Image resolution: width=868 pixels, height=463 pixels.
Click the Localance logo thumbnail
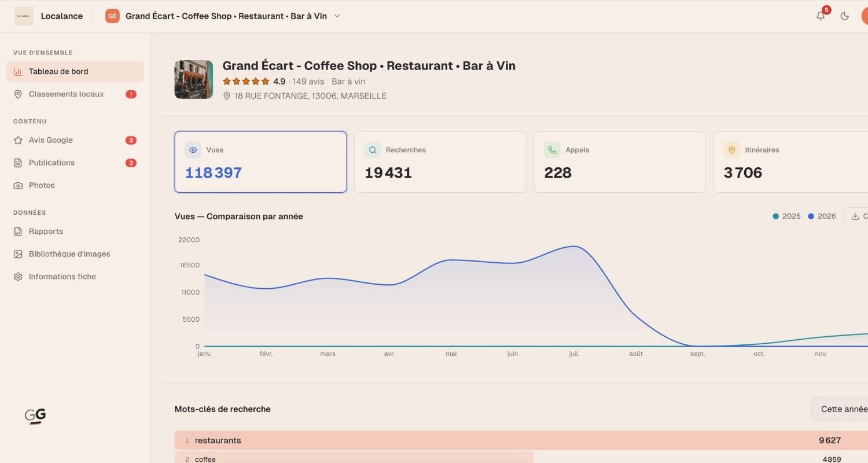24,16
